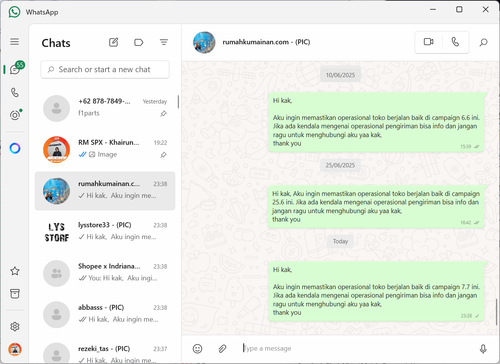Click the 25/06/2025 date label
The width and height of the screenshot is (500, 364).
click(x=340, y=165)
